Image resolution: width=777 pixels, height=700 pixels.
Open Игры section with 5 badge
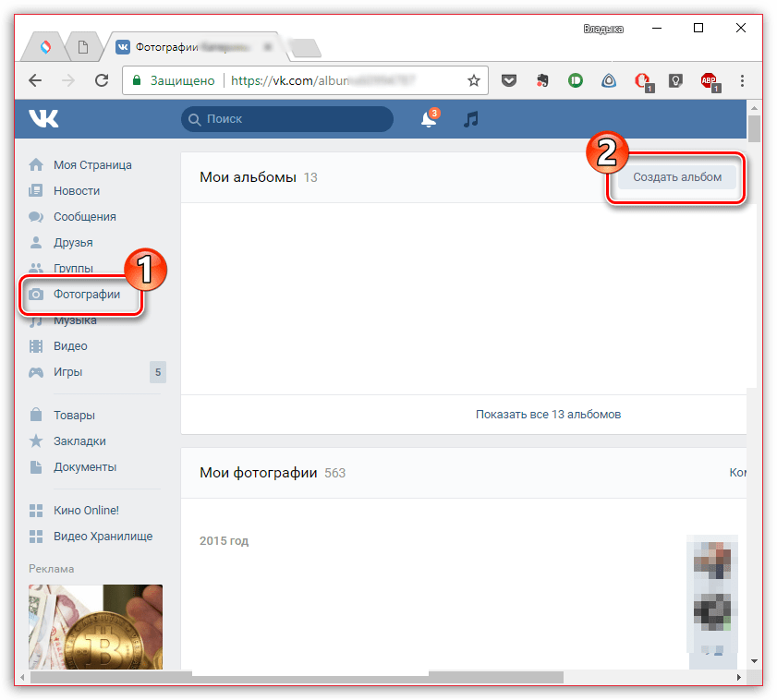(67, 372)
